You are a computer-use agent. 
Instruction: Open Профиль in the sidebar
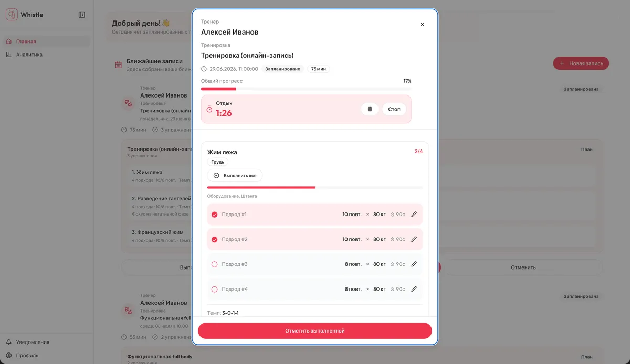click(x=47, y=355)
